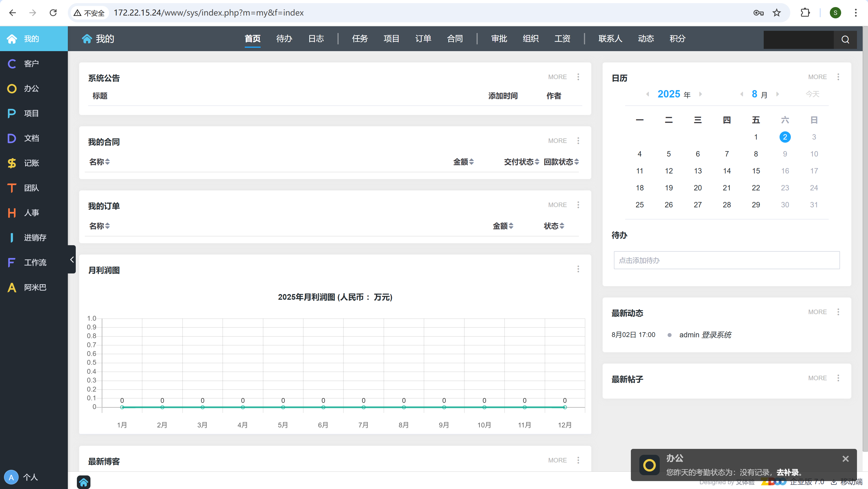Open 最新帖子 panel options menu

coord(838,378)
